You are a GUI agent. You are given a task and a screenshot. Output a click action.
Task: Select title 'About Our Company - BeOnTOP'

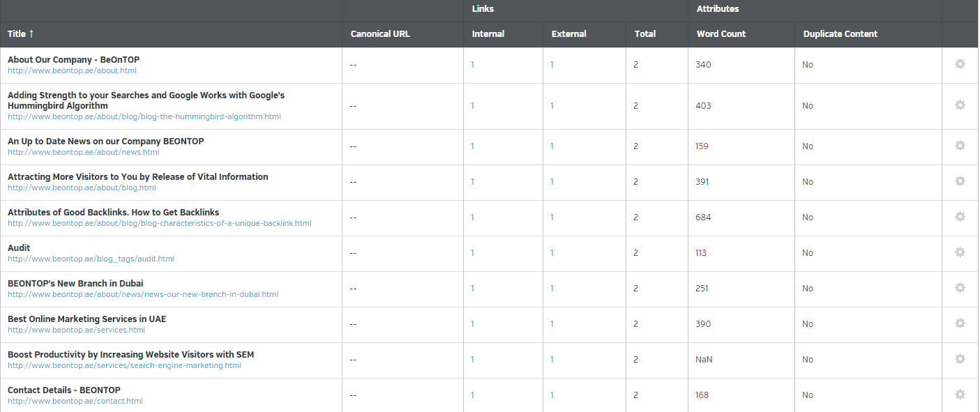[74, 60]
